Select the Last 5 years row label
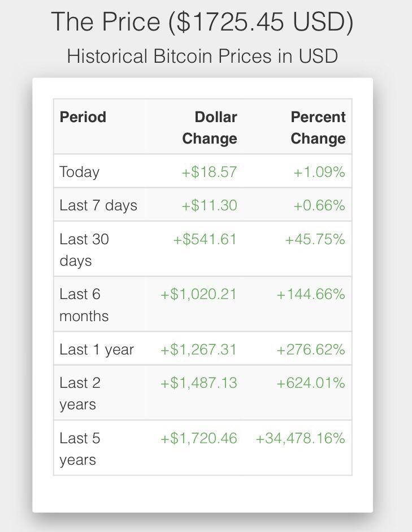This screenshot has height=532, width=412. coord(80,449)
